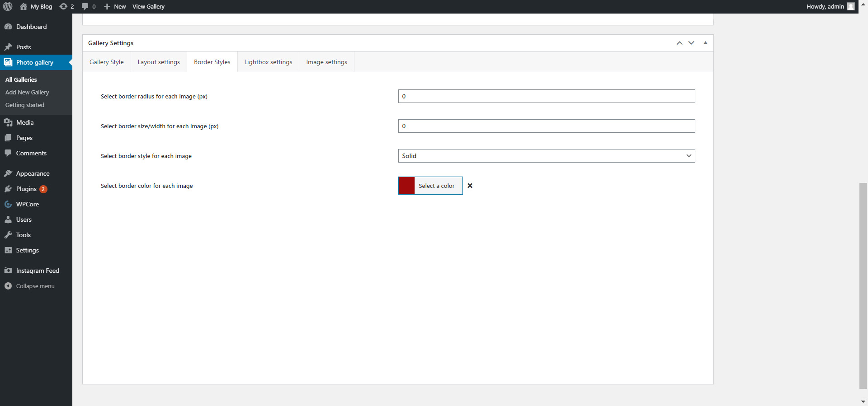Move Gallery Settings panel up

tap(679, 43)
